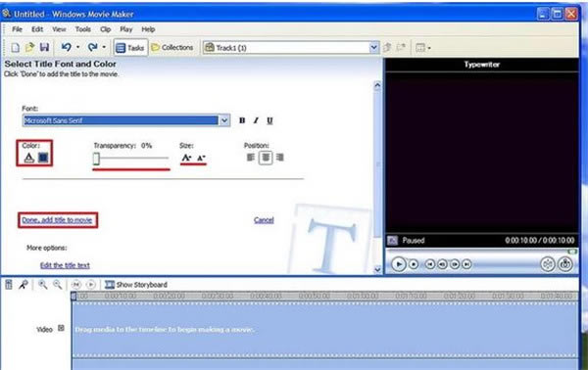The width and height of the screenshot is (588, 370).
Task: Select the text color picker icon
Action: point(28,158)
